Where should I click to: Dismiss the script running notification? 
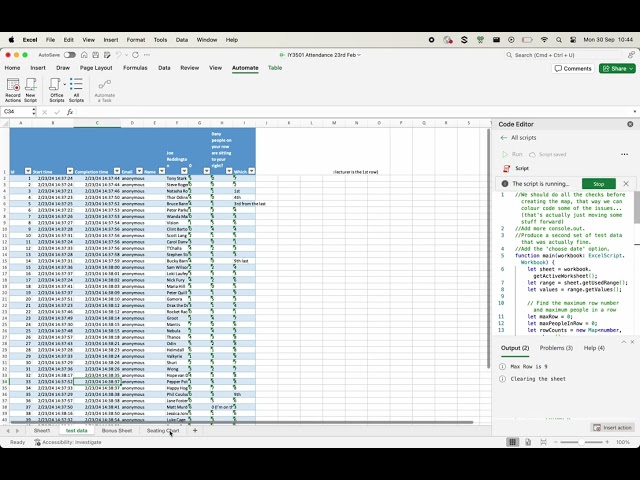pos(626,184)
